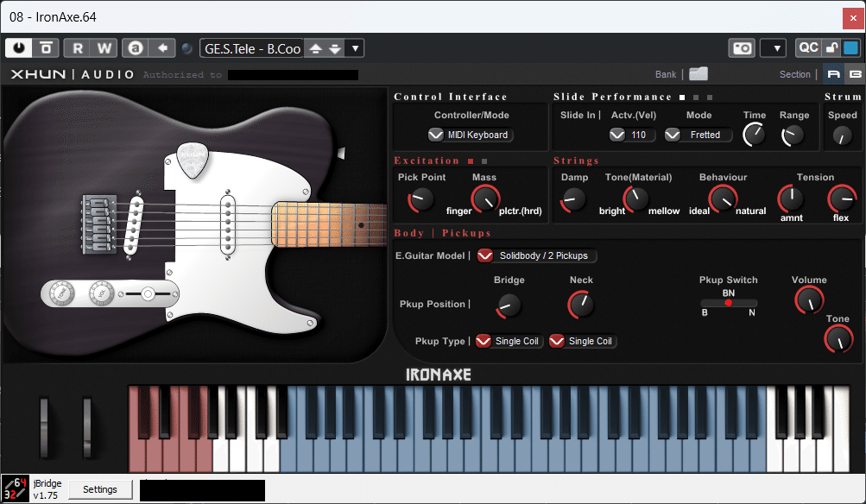
Task: Click the Volume knob
Action: point(809,301)
